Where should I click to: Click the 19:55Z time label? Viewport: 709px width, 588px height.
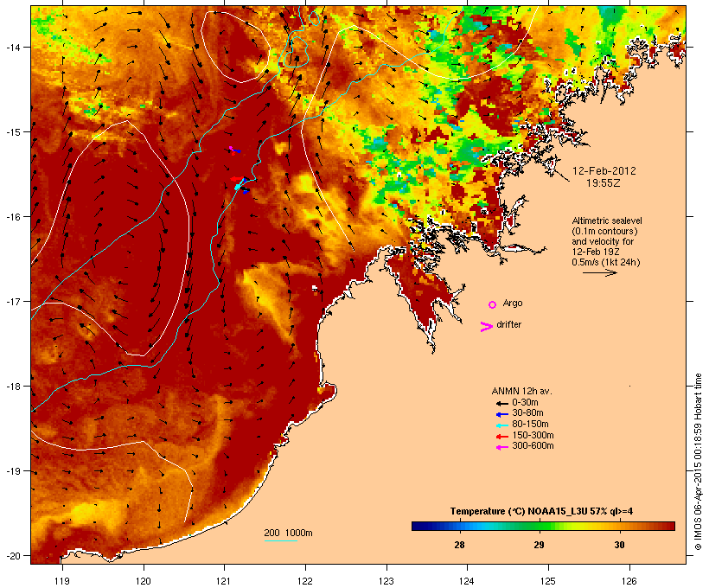pyautogui.click(x=604, y=183)
